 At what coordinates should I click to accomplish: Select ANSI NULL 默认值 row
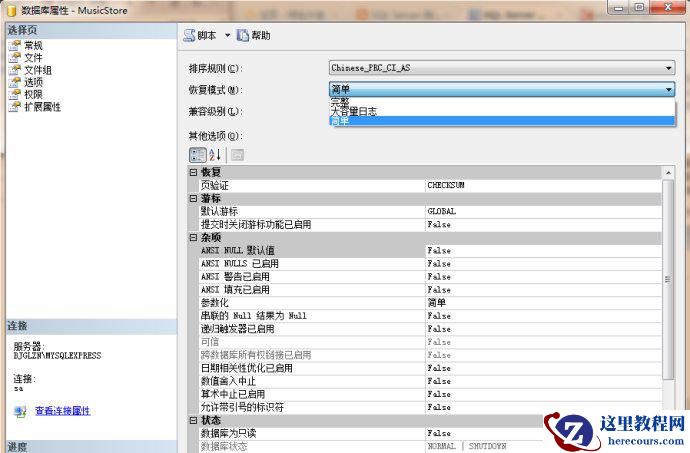(x=430, y=250)
